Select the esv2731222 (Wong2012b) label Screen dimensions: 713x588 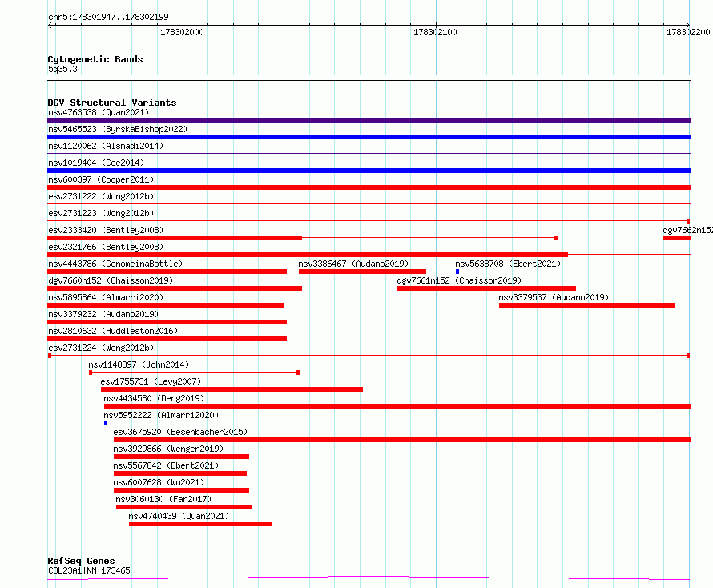[101, 196]
